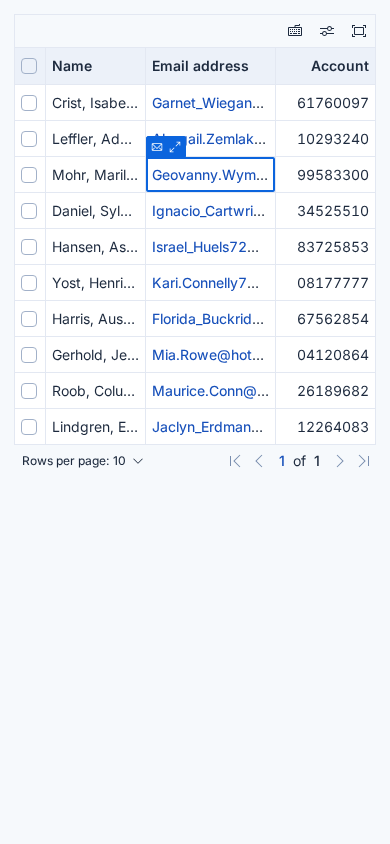Open the keyboard shortcuts icon
Viewport: 390px width, 844px height.
[295, 31]
